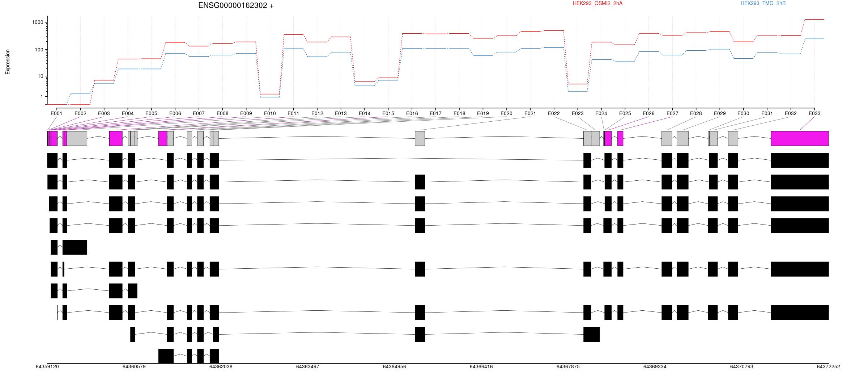Click exon label E018

(x=459, y=113)
